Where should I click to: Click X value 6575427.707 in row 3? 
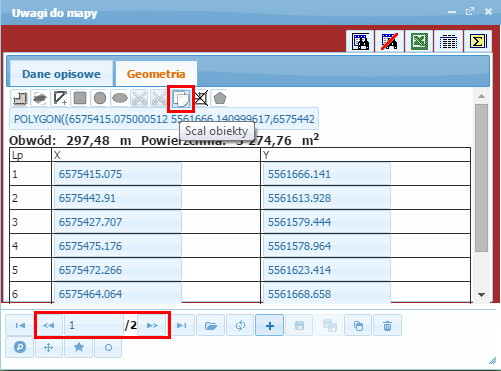117,222
